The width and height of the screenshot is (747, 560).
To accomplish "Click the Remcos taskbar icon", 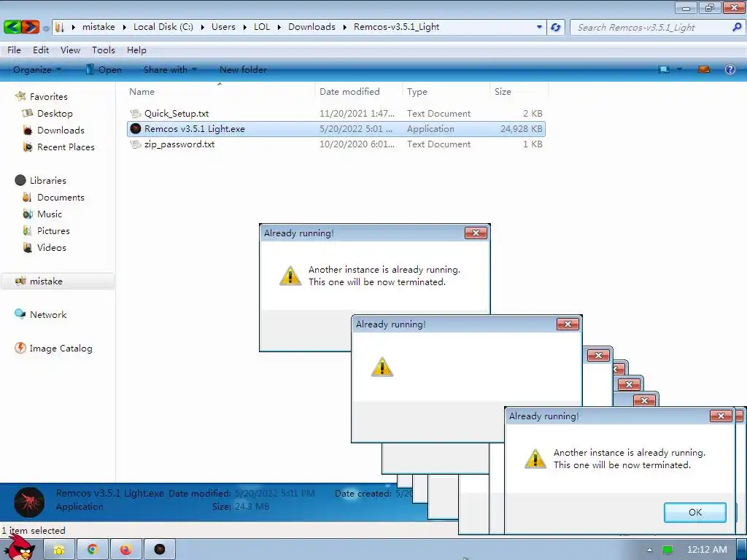I will [160, 550].
